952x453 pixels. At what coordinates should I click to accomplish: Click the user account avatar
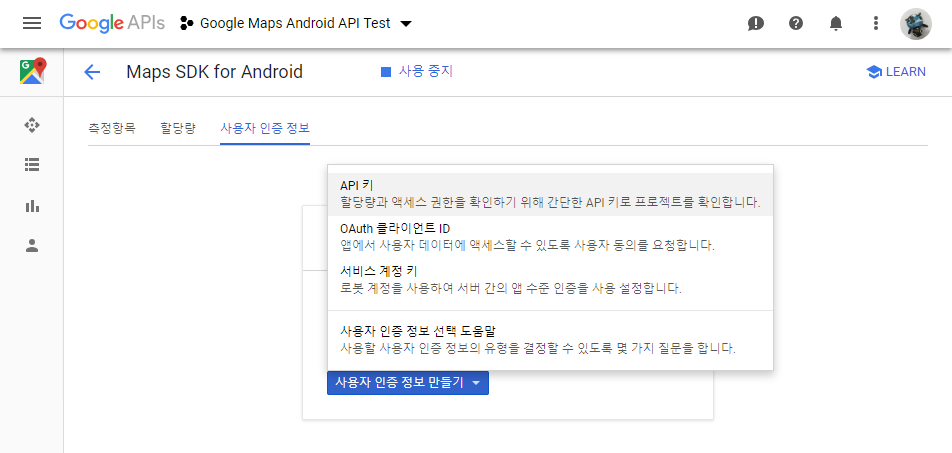[916, 24]
